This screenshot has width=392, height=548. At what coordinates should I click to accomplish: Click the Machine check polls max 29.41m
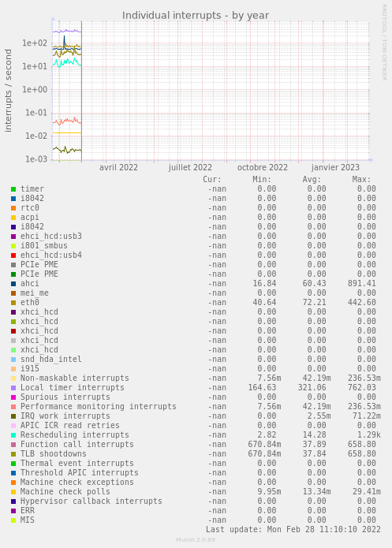pyautogui.click(x=367, y=491)
